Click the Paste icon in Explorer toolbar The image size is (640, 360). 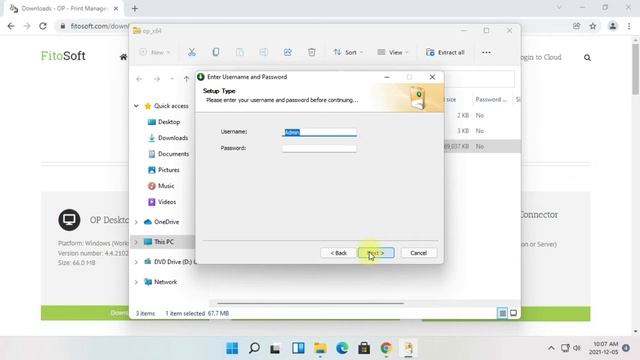coord(240,52)
